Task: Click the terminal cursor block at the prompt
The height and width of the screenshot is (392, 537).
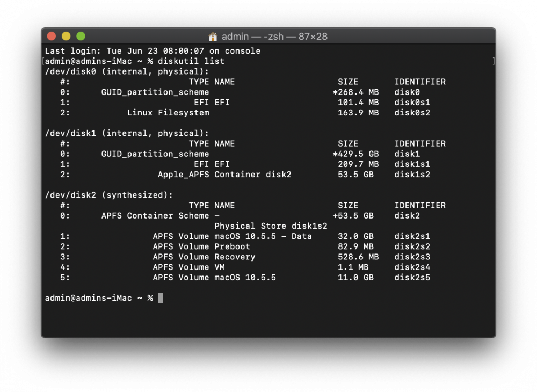Action: click(x=160, y=298)
